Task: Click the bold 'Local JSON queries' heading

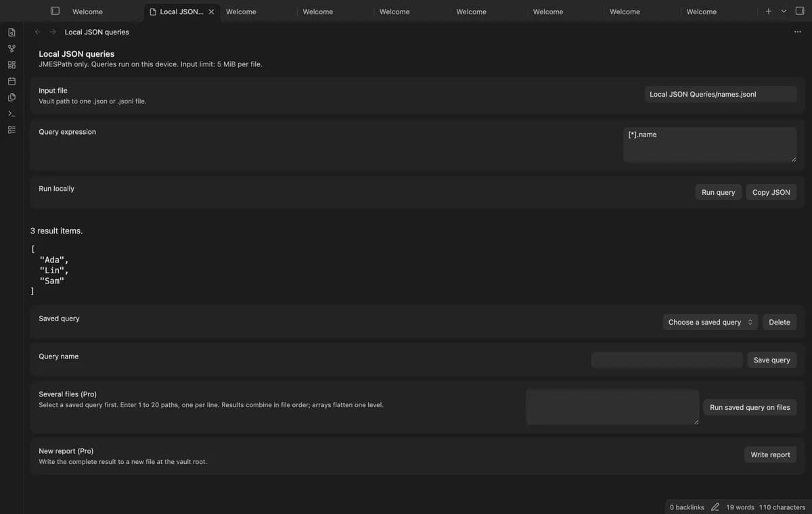Action: pyautogui.click(x=76, y=53)
